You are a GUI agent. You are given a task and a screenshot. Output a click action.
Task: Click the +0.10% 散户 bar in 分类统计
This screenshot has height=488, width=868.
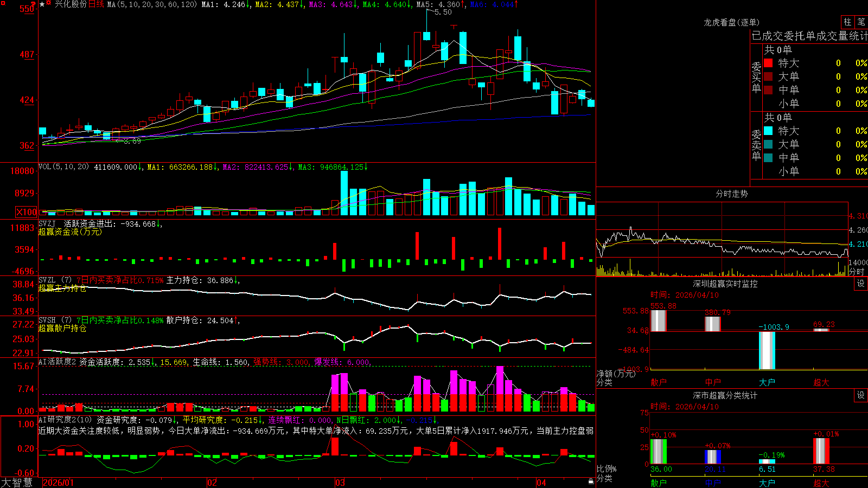tap(658, 451)
